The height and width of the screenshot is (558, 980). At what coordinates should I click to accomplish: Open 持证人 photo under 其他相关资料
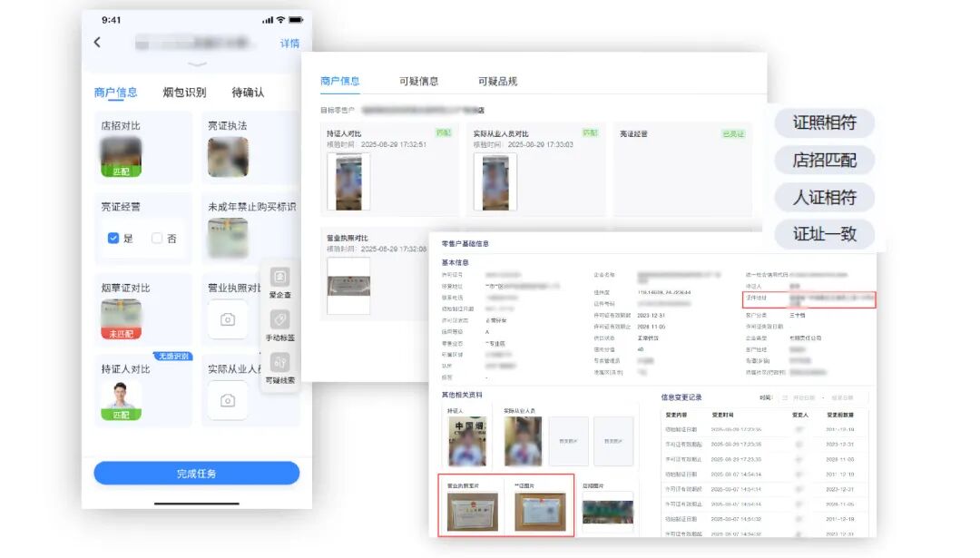click(x=467, y=441)
